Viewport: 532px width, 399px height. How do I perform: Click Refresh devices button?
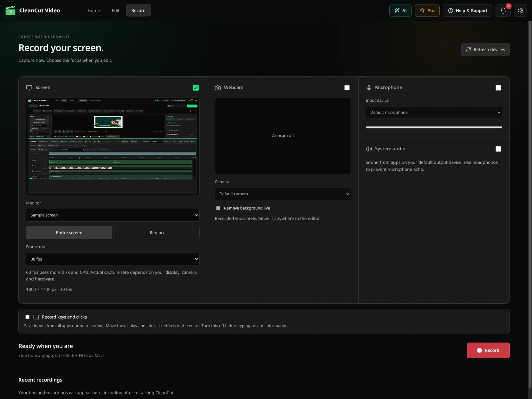pos(485,49)
